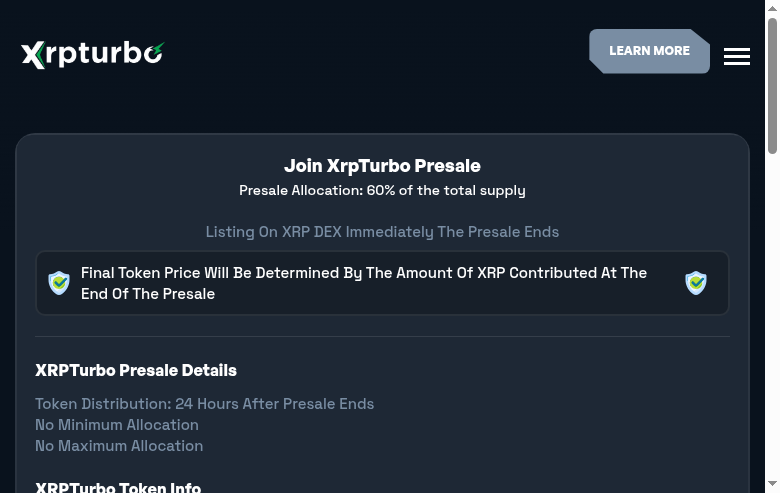Screen dimensions: 780x493
Task: Click the scrollbar up arrow
Action: (772, 8)
